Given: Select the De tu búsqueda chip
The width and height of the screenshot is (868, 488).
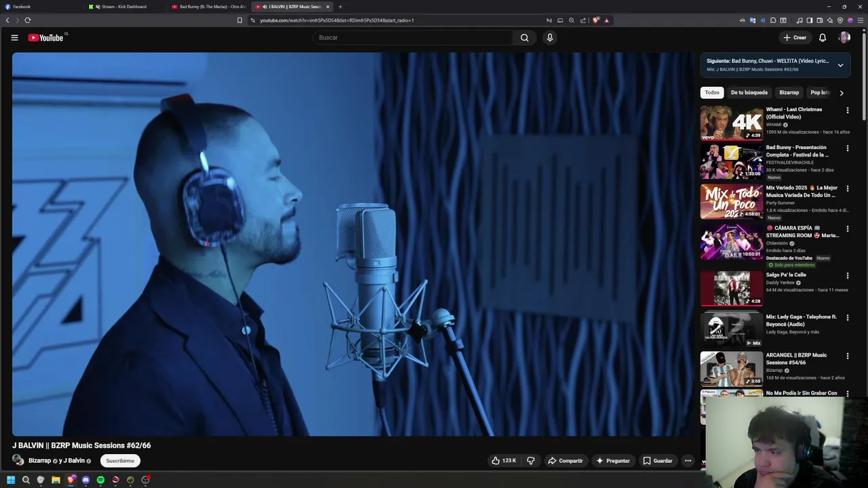Looking at the screenshot, I should tap(749, 93).
